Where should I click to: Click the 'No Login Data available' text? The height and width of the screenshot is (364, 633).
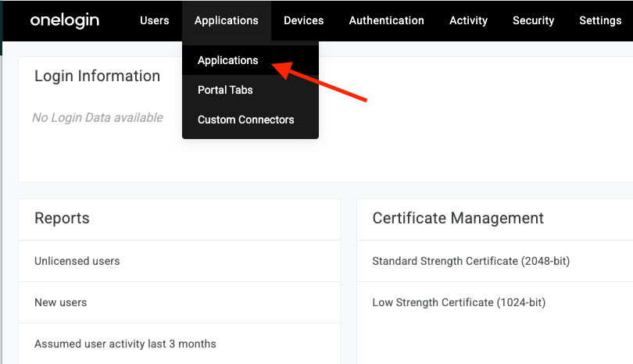pos(98,117)
